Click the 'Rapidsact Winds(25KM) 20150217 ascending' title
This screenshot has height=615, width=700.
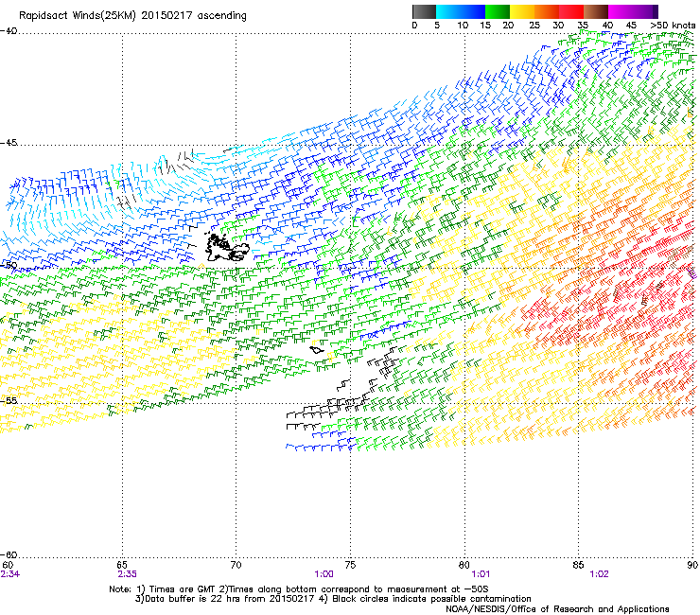point(132,16)
